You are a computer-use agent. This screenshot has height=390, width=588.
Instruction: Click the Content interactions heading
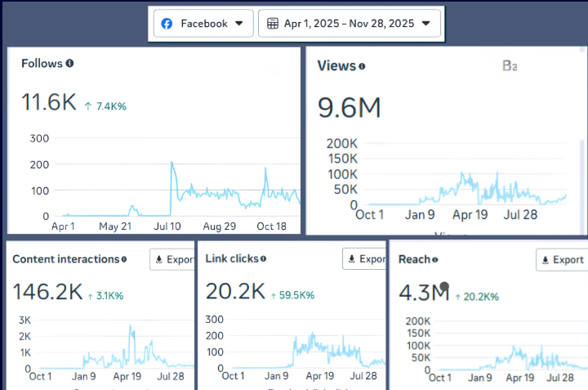[x=66, y=259]
